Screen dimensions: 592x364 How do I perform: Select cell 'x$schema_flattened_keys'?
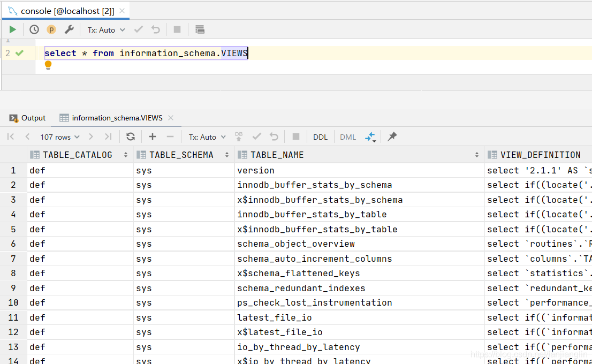(359, 274)
